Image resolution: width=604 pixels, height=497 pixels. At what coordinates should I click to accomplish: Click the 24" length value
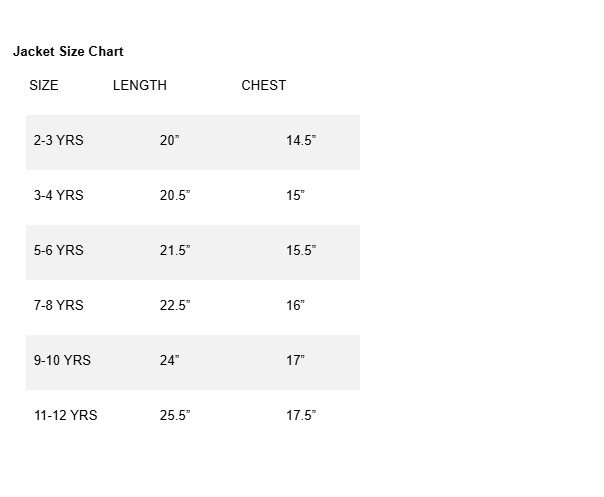(169, 361)
